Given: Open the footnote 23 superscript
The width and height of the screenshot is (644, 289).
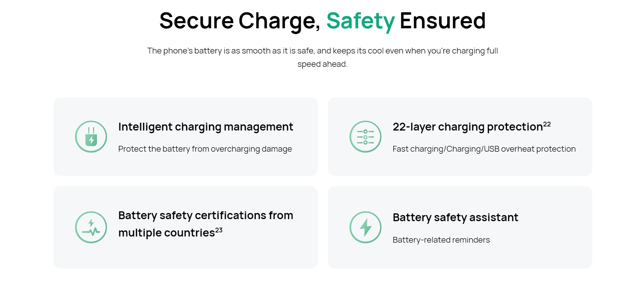Looking at the screenshot, I should [219, 230].
